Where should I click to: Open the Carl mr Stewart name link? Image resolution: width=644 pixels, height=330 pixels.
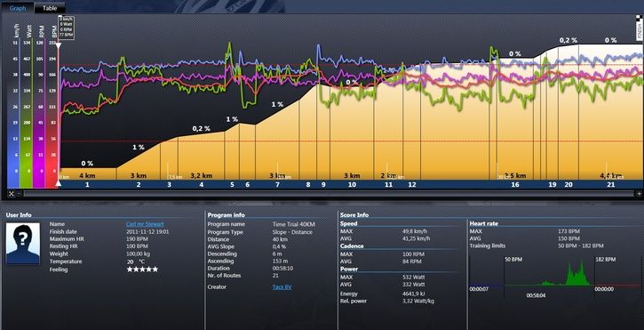145,224
